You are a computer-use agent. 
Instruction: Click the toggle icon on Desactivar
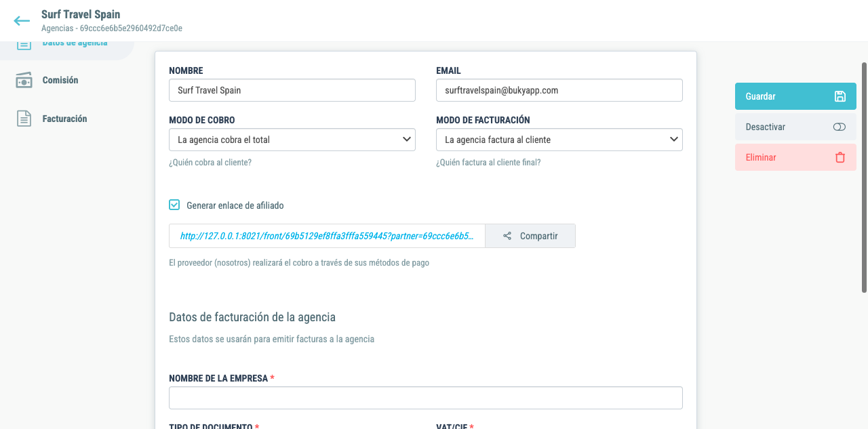tap(840, 127)
